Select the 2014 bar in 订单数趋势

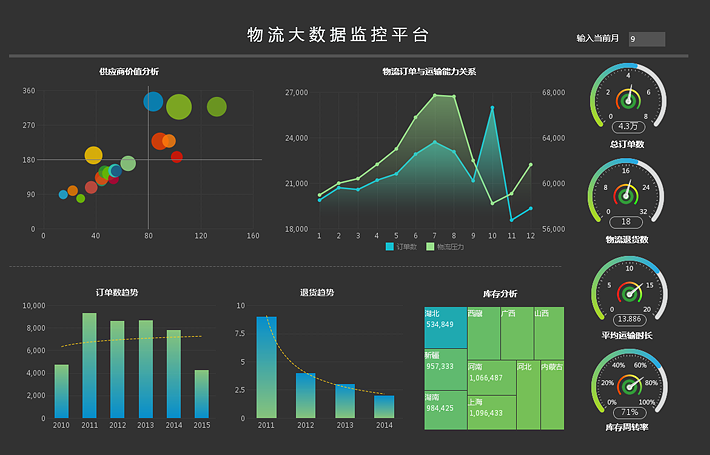coord(174,374)
